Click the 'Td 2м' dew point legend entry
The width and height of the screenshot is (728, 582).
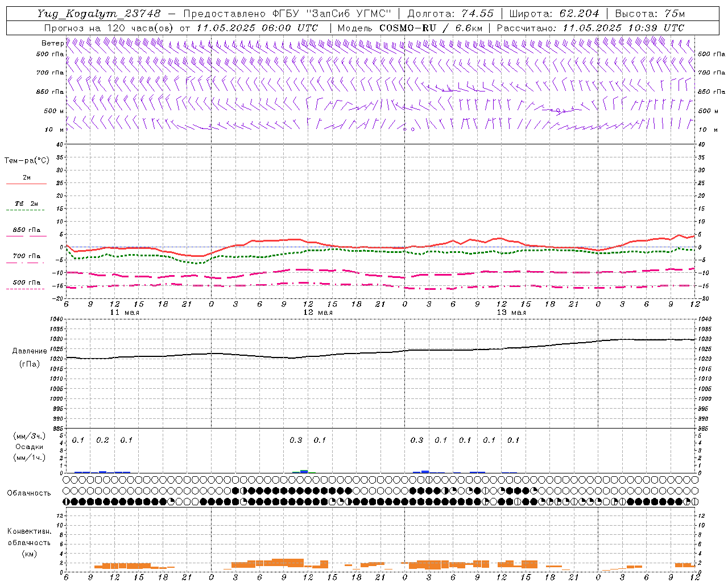[26, 203]
